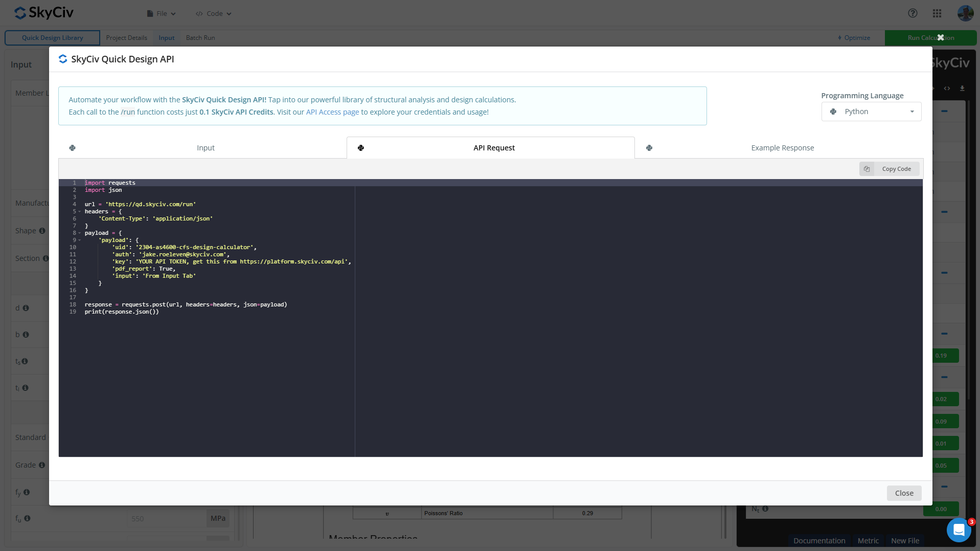Collapse code fold arrow at line 8
980x551 pixels.
coord(80,233)
